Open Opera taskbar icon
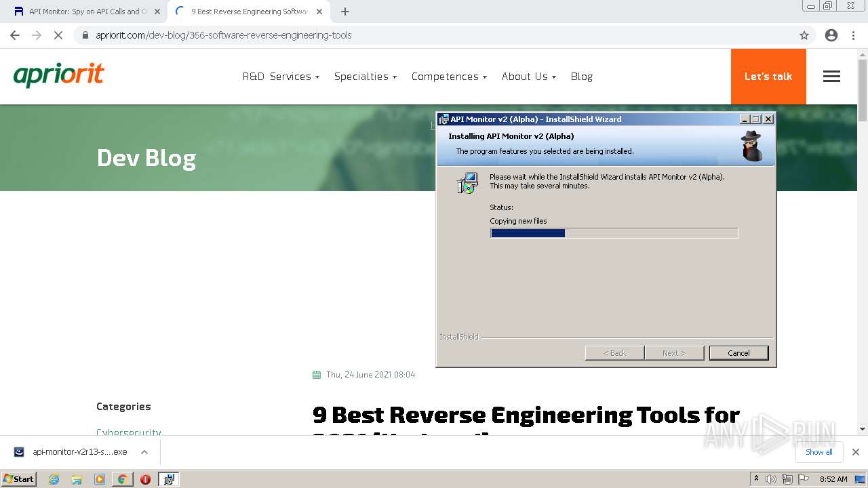Image resolution: width=868 pixels, height=488 pixels. point(145,479)
